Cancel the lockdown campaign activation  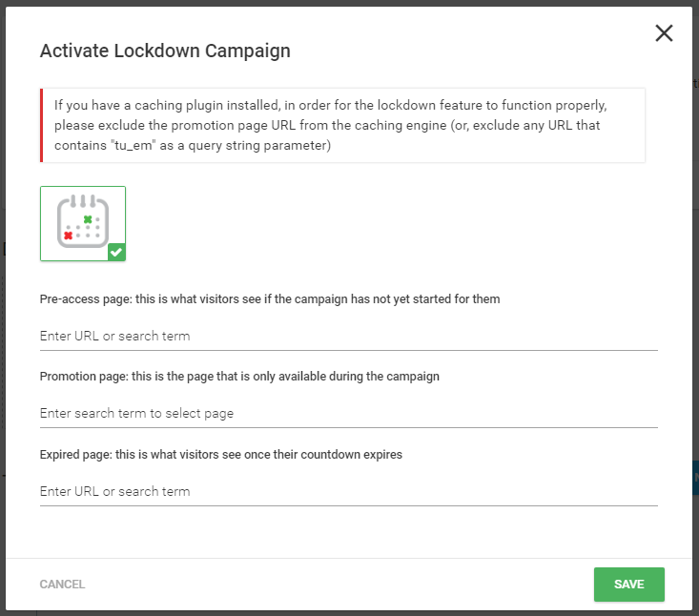point(62,585)
